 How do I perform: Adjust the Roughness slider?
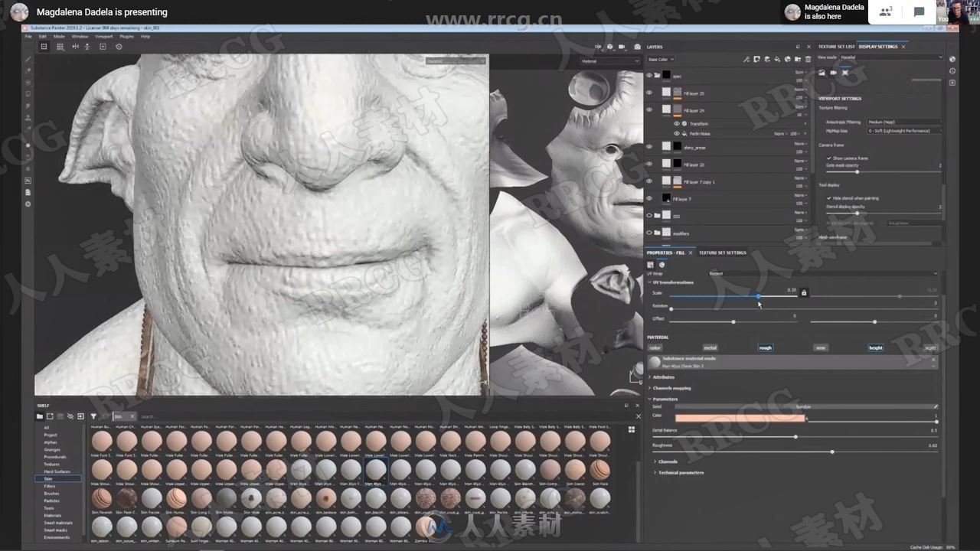point(831,452)
